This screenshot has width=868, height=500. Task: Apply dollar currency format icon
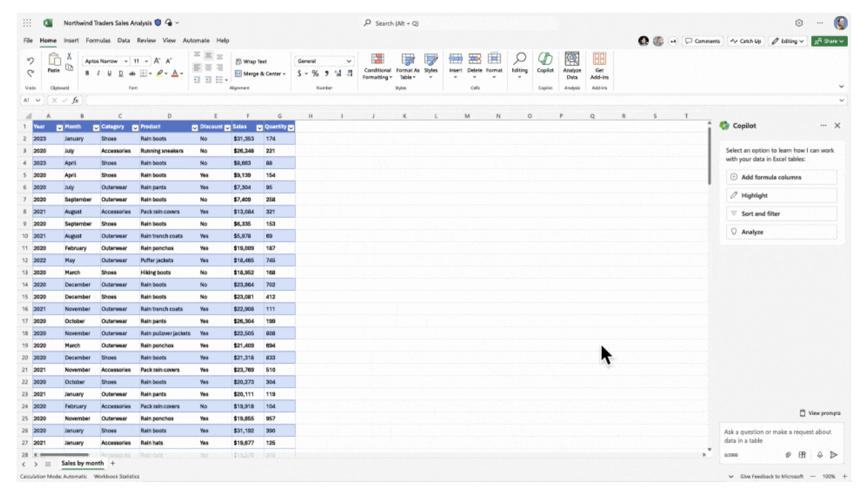click(x=300, y=74)
